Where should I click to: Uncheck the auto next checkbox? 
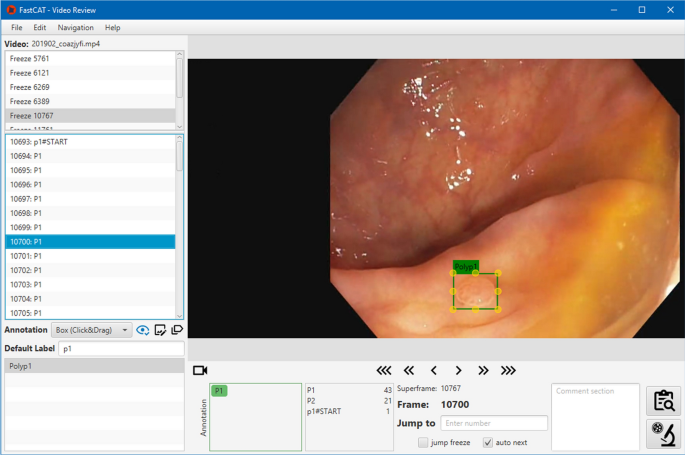pyautogui.click(x=488, y=442)
